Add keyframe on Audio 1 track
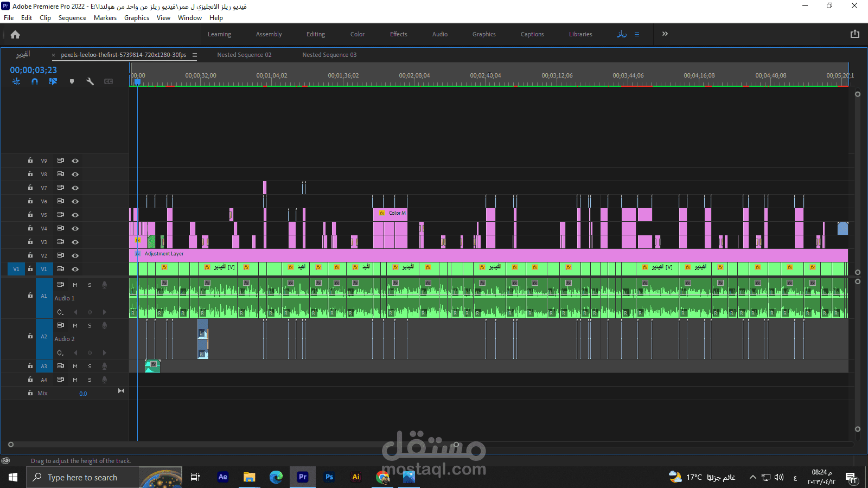Screen dimensions: 868x488 click(x=90, y=312)
